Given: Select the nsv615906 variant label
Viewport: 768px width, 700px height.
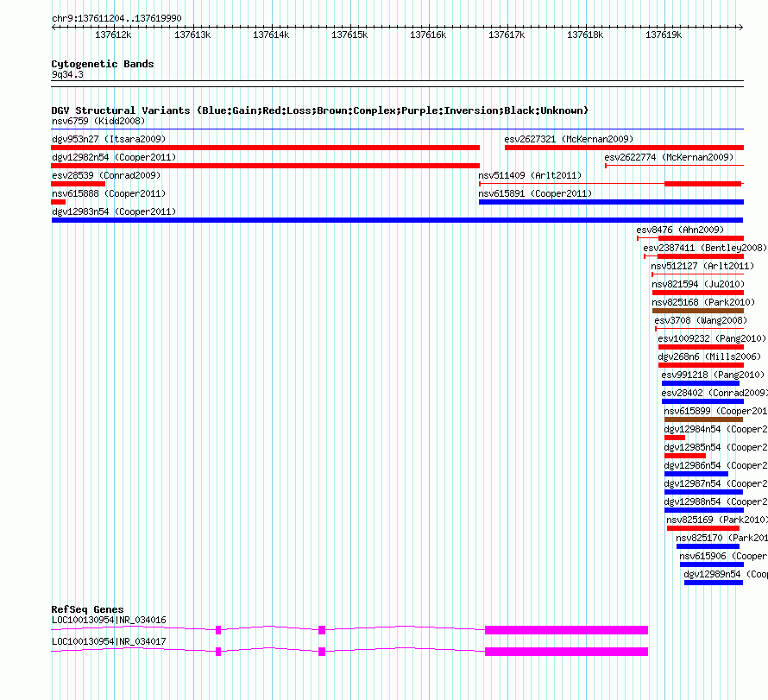Looking at the screenshot, I should pyautogui.click(x=723, y=556).
